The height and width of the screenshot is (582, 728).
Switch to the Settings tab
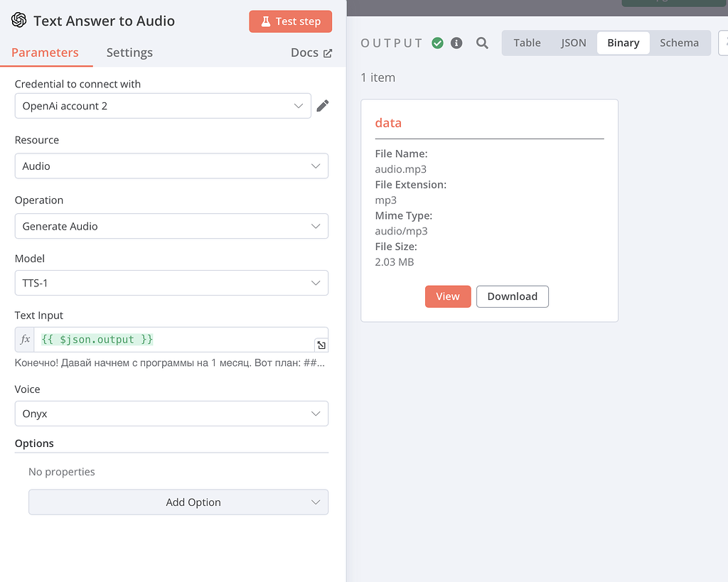pyautogui.click(x=129, y=53)
